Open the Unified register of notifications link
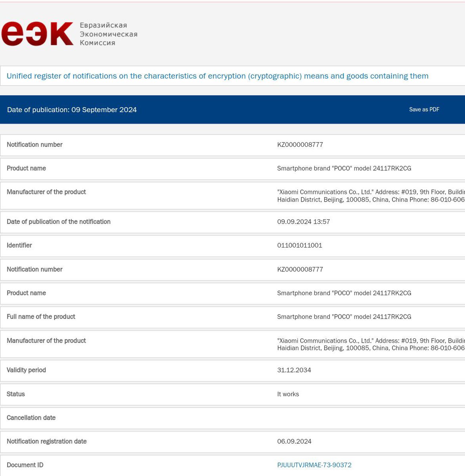465x476 pixels. click(x=217, y=76)
